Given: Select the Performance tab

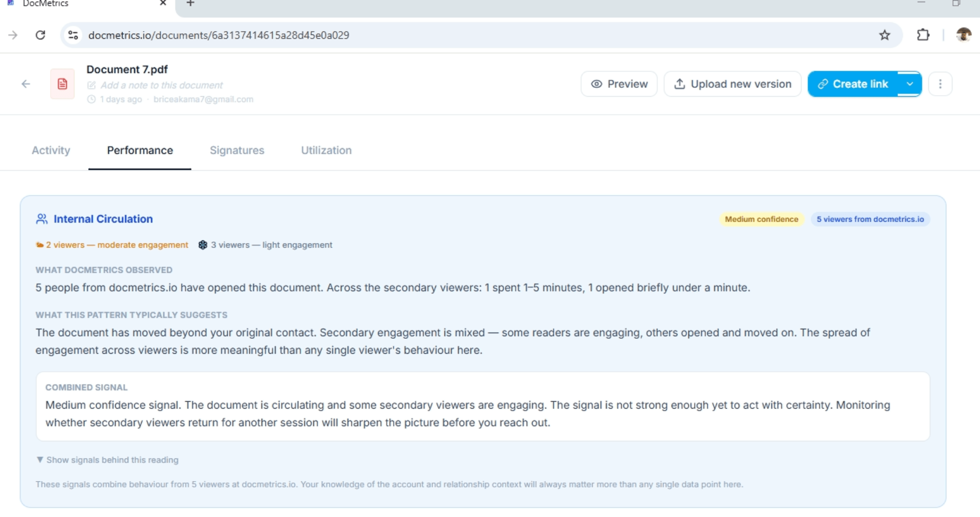Looking at the screenshot, I should click(x=140, y=151).
